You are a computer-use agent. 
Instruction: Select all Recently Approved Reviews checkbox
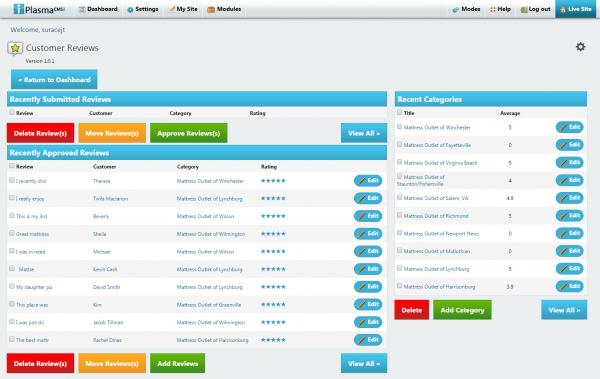click(x=12, y=166)
